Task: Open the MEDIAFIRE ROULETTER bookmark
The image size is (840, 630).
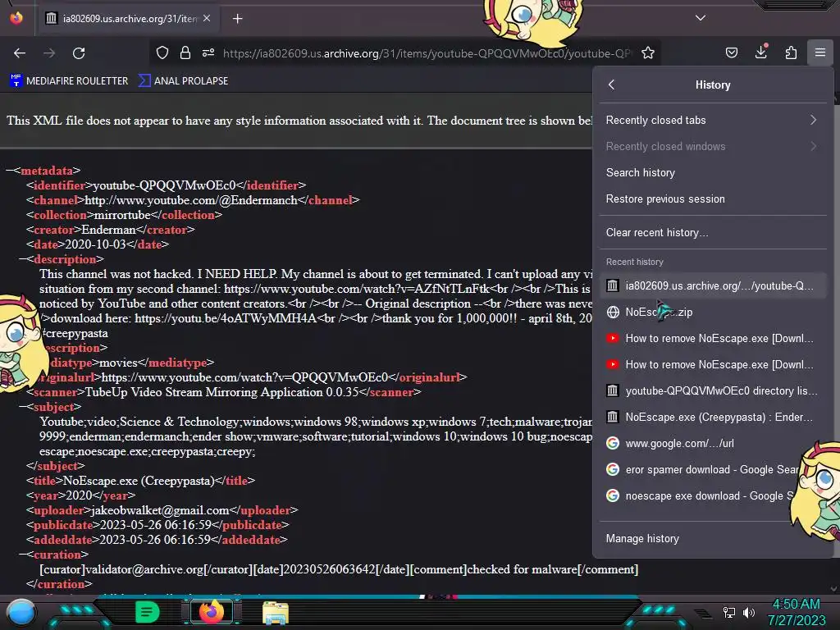Action: [69, 81]
